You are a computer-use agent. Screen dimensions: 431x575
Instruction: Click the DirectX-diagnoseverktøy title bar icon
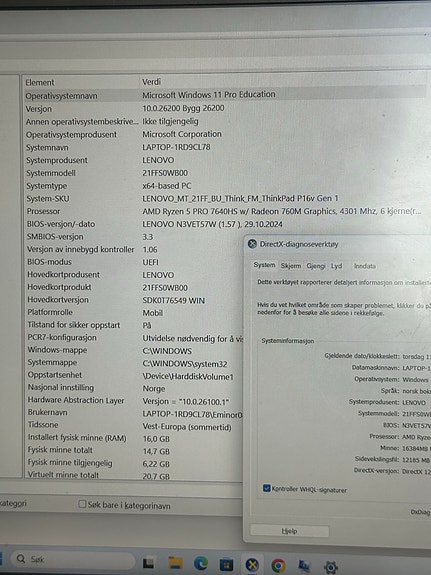252,243
